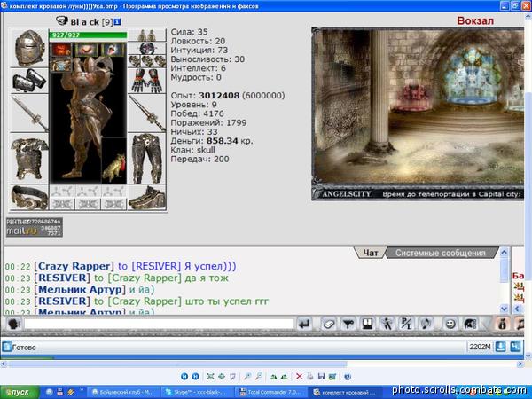Image resolution: width=532 pixels, height=399 pixels.
Task: Click the sword slot below the gloves
Action: click(147, 113)
